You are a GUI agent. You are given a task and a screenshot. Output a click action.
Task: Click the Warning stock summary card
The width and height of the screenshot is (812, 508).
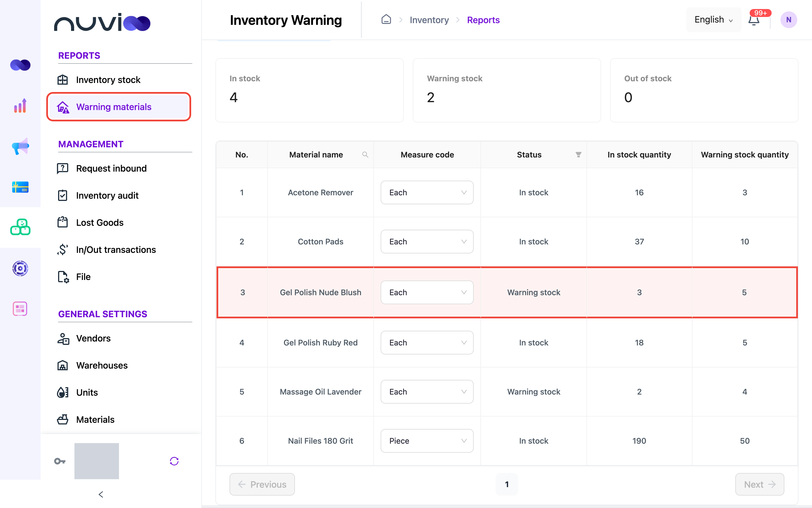click(x=507, y=90)
